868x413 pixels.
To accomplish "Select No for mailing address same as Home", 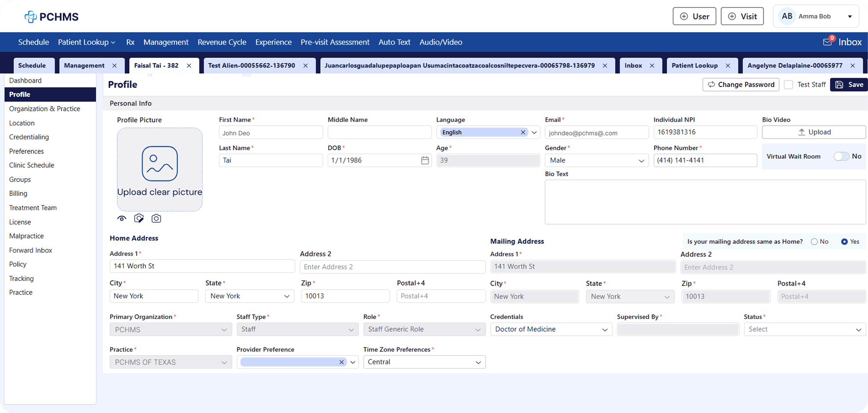I will click(x=814, y=242).
